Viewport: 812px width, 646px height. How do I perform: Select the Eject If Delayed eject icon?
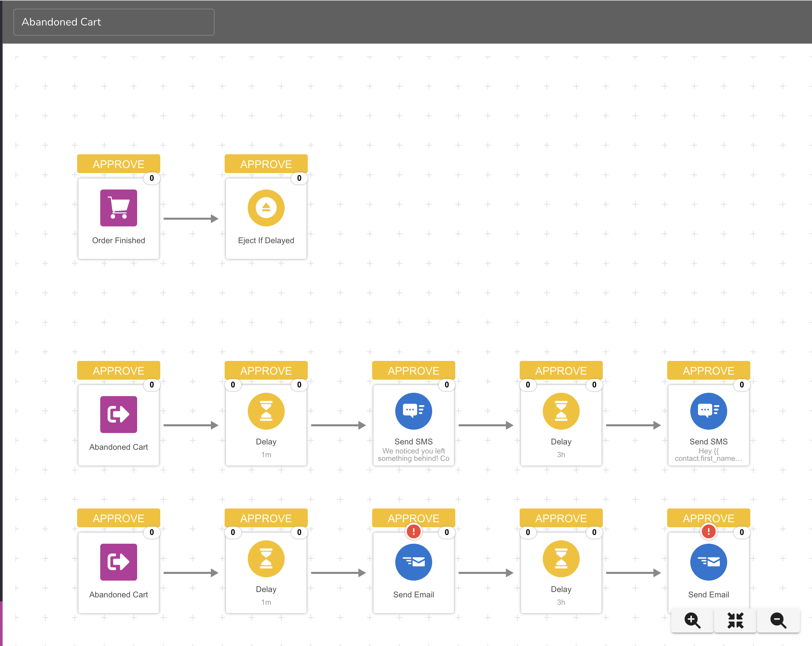pos(266,208)
